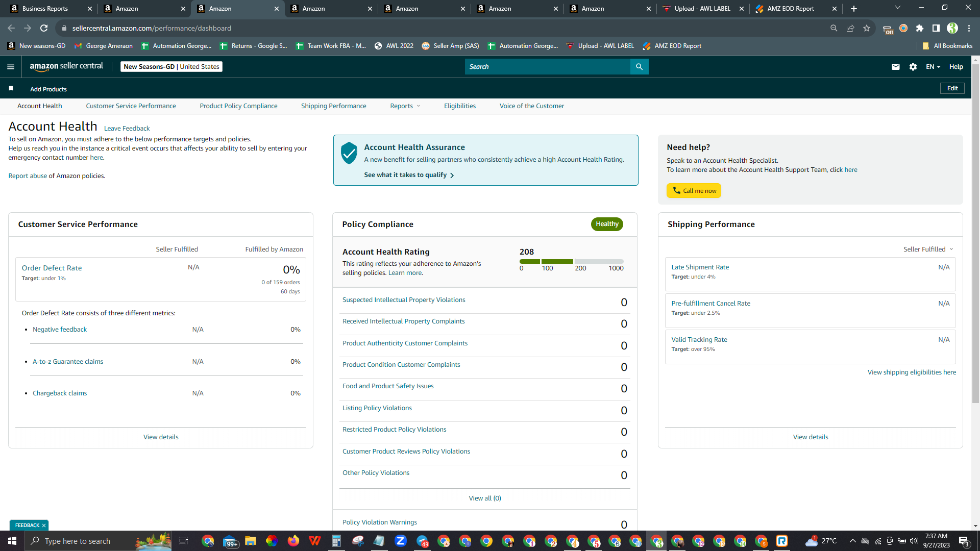Open the All Bookmarks folder
The height and width of the screenshot is (551, 980).
(x=947, y=46)
